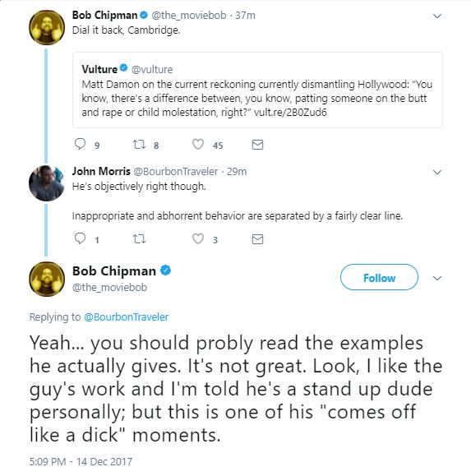Send first tweet via direct message icon

pos(257,145)
